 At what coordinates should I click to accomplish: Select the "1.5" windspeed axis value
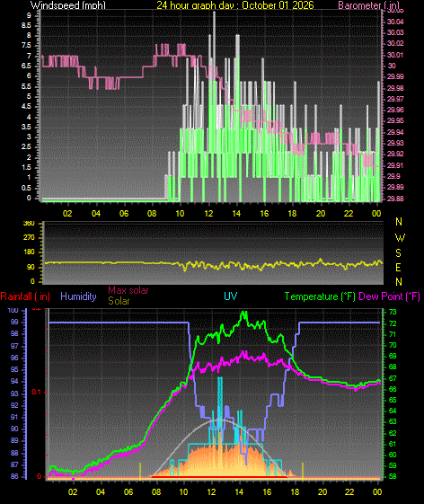point(26,167)
